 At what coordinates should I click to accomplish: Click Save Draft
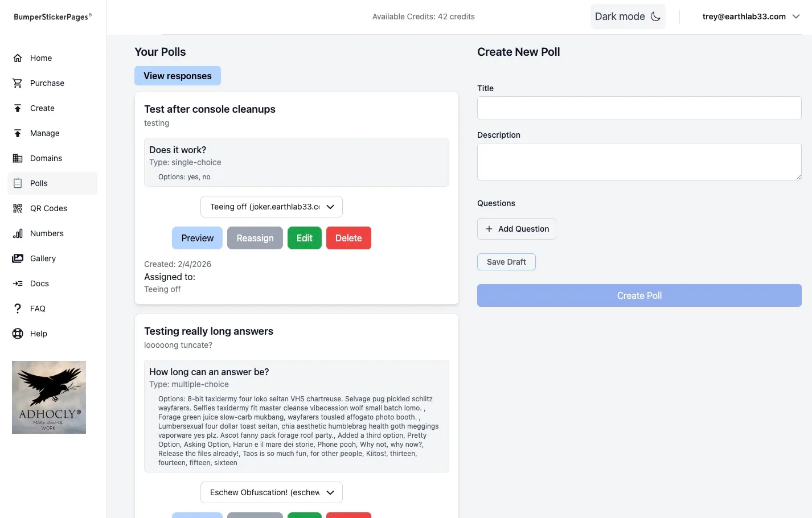click(506, 262)
